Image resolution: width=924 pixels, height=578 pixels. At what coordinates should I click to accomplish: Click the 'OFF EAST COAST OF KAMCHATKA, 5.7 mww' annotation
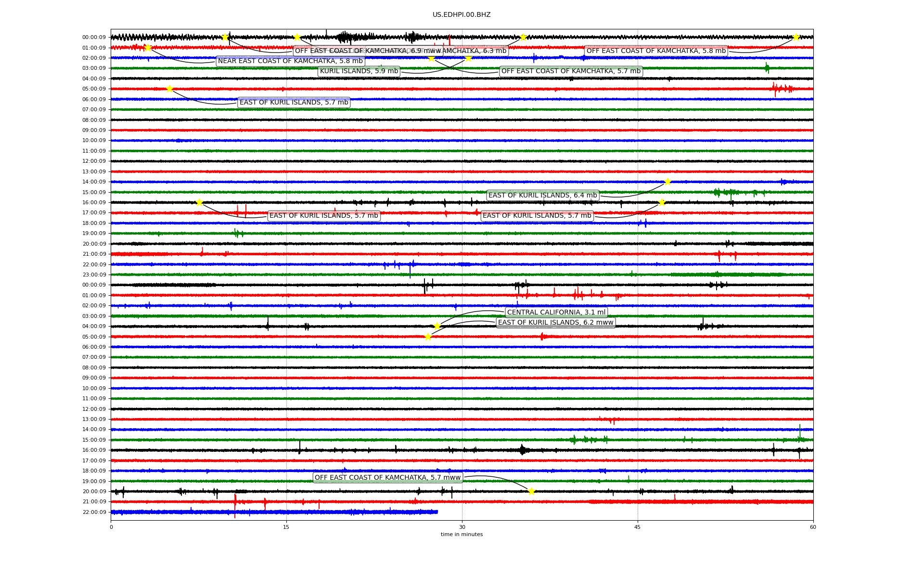[x=388, y=478]
